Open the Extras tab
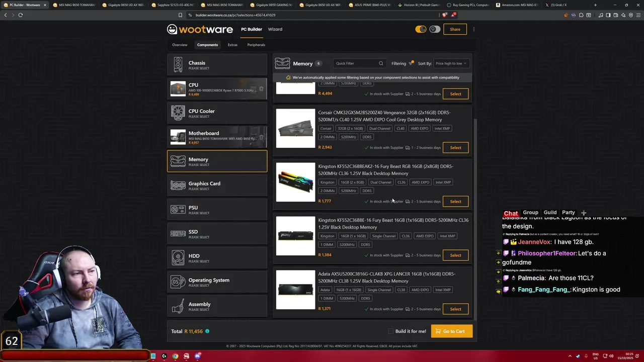Screen dimensions: 644x362 tap(232, 45)
